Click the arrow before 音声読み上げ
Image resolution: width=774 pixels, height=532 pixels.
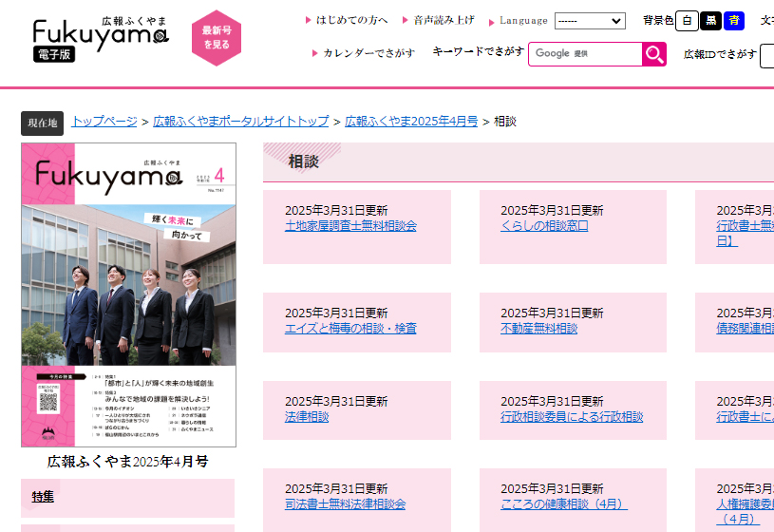click(406, 20)
